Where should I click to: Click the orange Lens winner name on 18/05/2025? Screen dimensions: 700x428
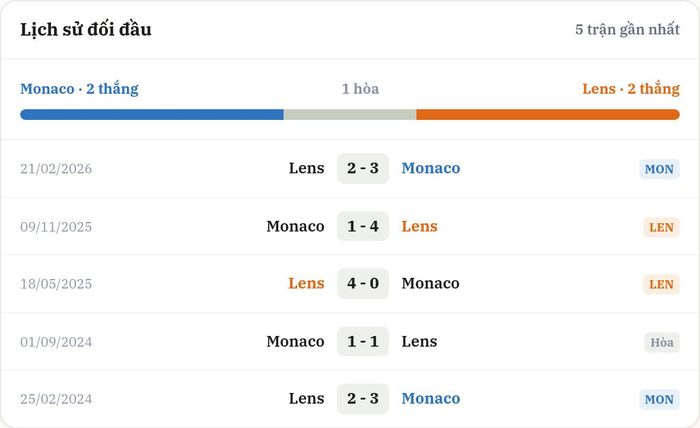[306, 283]
